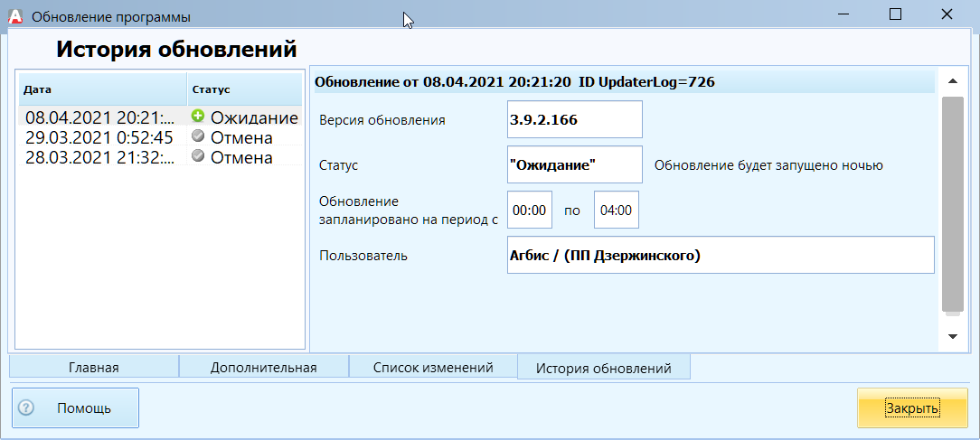
Task: Click the red A application icon in title bar
Action: 15,16
